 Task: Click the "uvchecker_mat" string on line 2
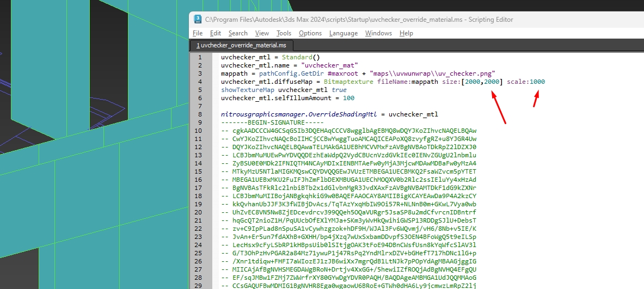pyautogui.click(x=330, y=65)
